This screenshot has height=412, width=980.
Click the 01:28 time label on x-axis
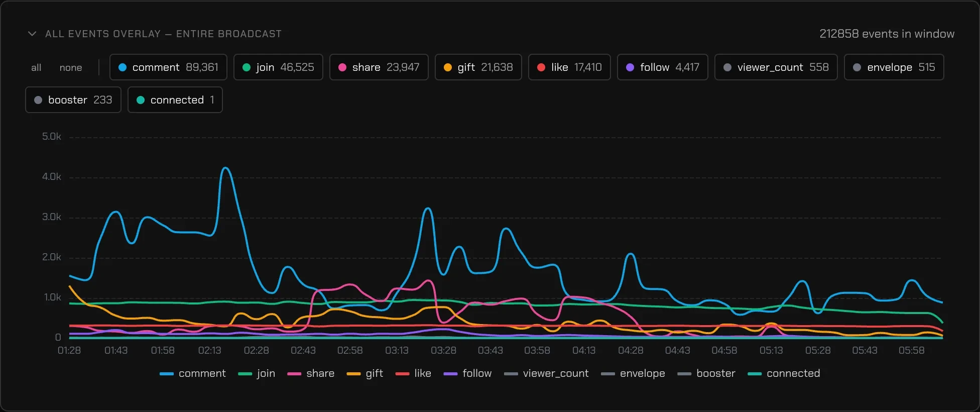(69, 350)
